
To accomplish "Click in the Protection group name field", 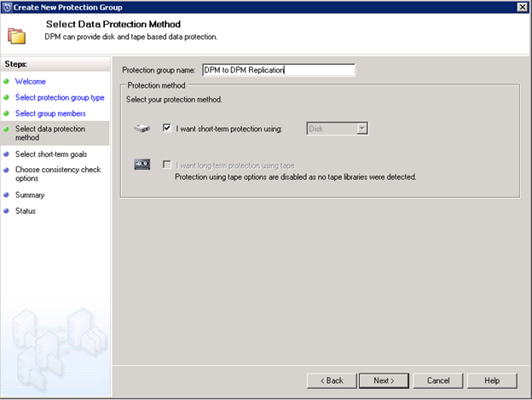I will 277,70.
